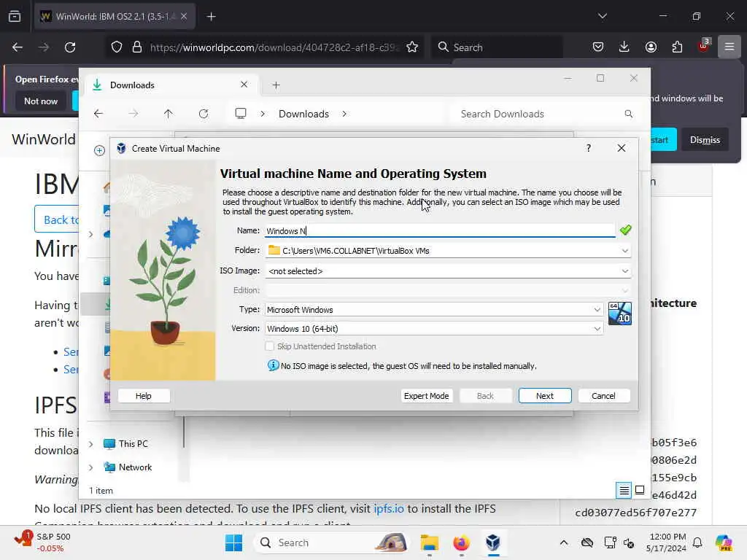
Task: Click the site info shield icon
Action: coord(117,47)
